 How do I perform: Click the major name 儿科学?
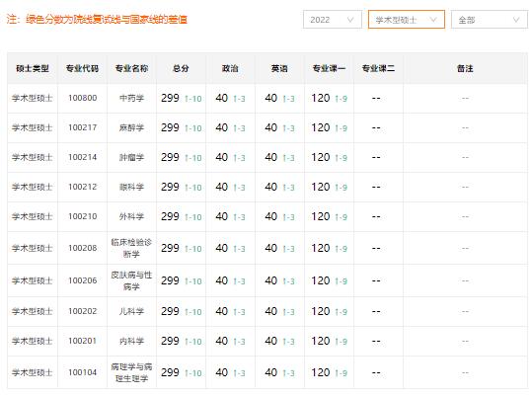click(131, 311)
